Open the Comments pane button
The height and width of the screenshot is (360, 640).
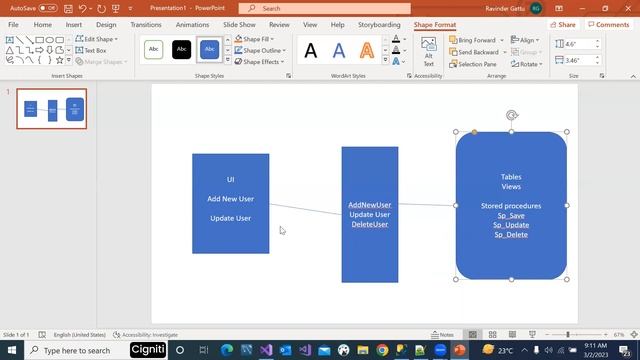[608, 24]
